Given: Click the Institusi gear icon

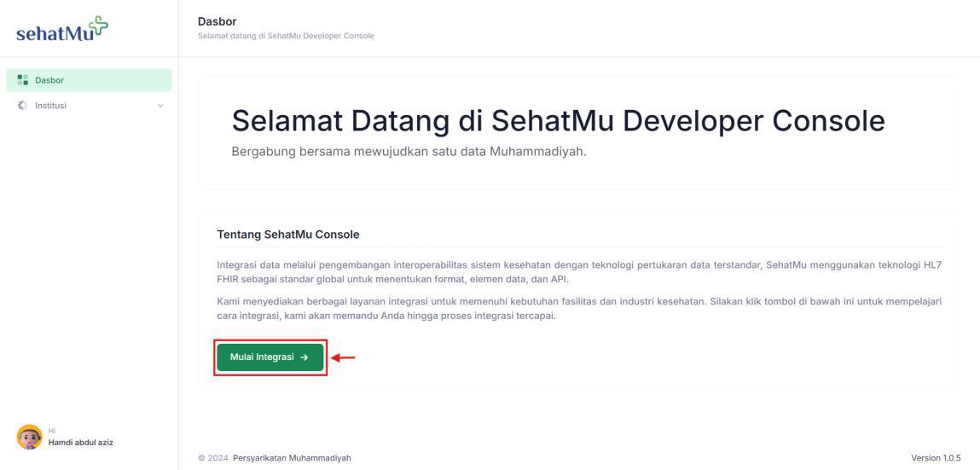Looking at the screenshot, I should [22, 106].
